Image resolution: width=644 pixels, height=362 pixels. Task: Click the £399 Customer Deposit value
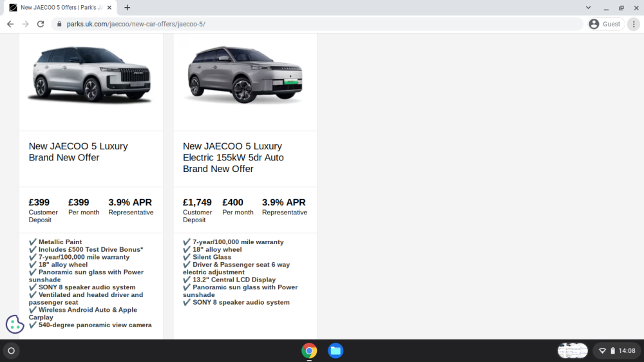pyautogui.click(x=39, y=202)
